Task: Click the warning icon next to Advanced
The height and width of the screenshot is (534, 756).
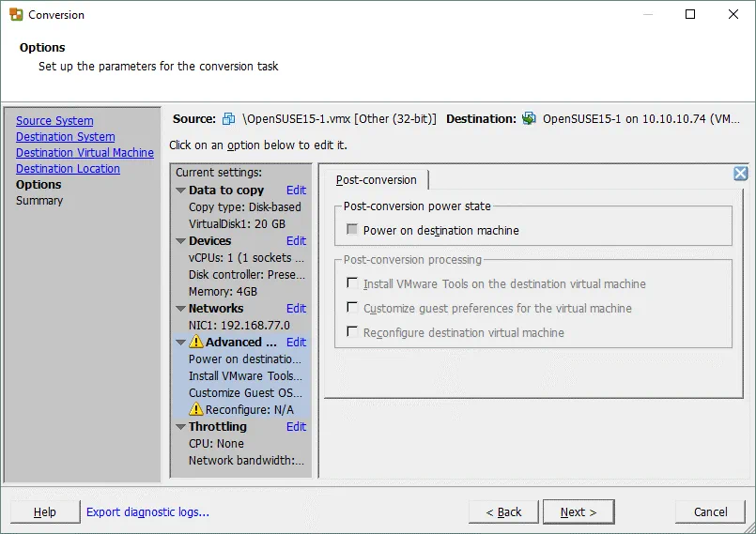Action: pos(196,343)
